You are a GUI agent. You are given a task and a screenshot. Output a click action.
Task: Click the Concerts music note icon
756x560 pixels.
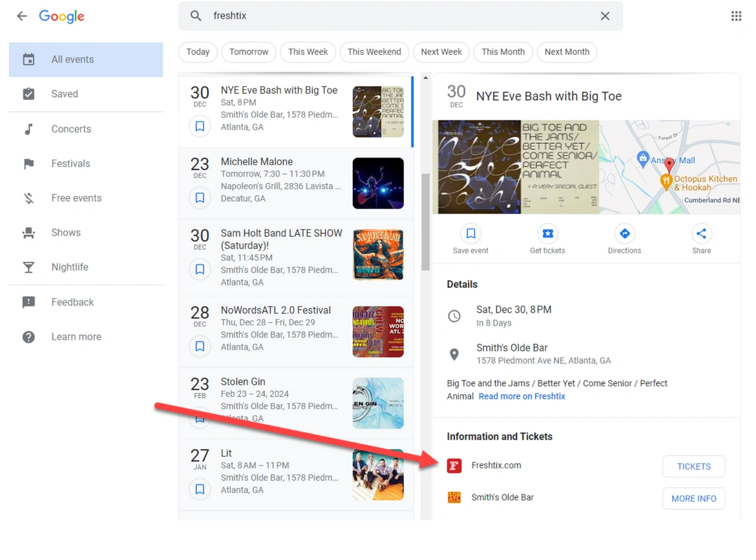[28, 129]
